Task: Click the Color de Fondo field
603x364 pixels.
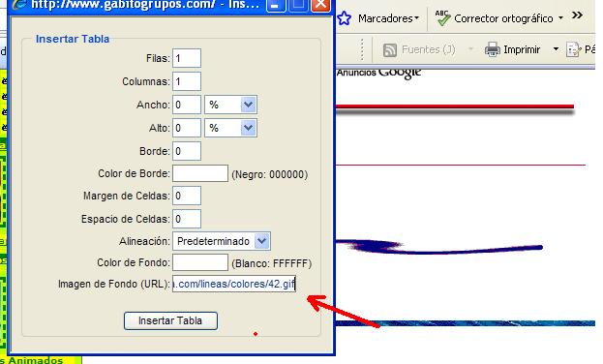Action: pyautogui.click(x=200, y=262)
